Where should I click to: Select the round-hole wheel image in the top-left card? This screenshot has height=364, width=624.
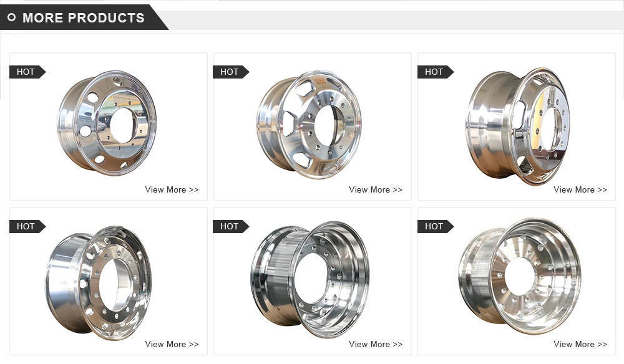pyautogui.click(x=107, y=123)
